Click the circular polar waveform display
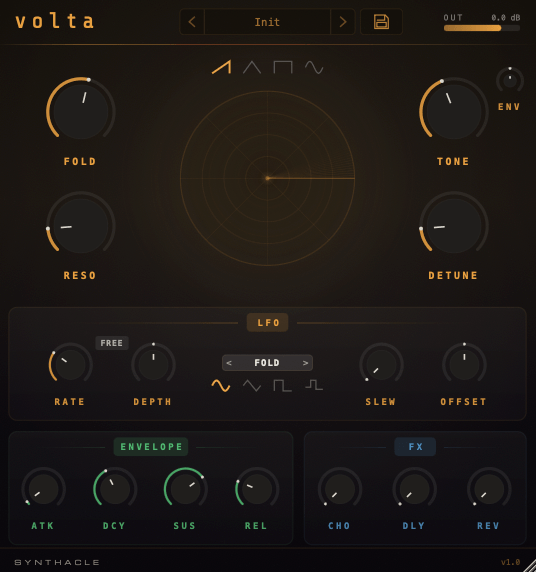 (x=267, y=178)
